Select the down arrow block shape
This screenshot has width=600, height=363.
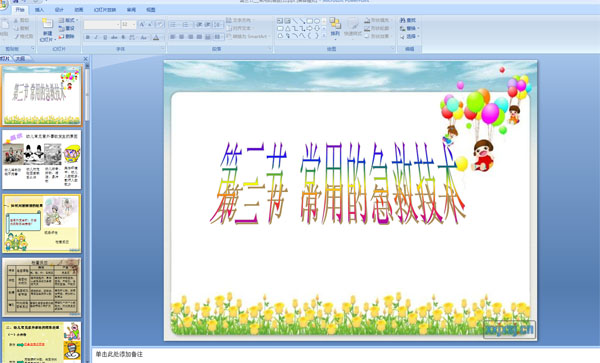[317, 28]
